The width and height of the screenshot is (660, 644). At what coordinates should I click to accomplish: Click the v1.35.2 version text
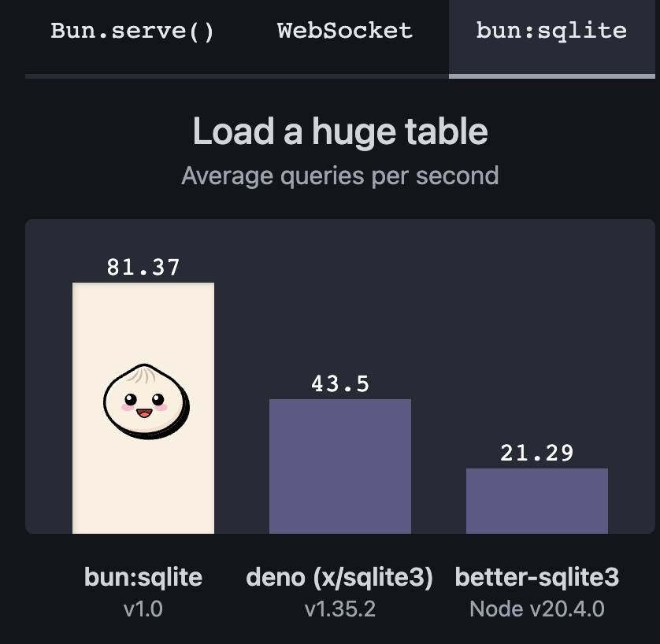[x=340, y=609]
